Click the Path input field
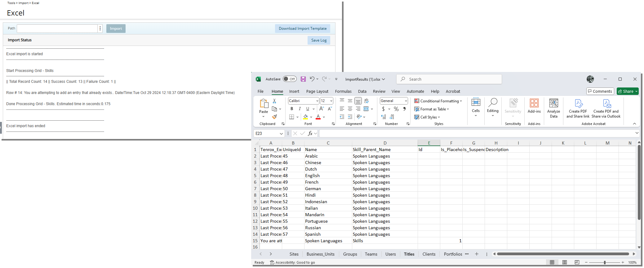 point(57,29)
